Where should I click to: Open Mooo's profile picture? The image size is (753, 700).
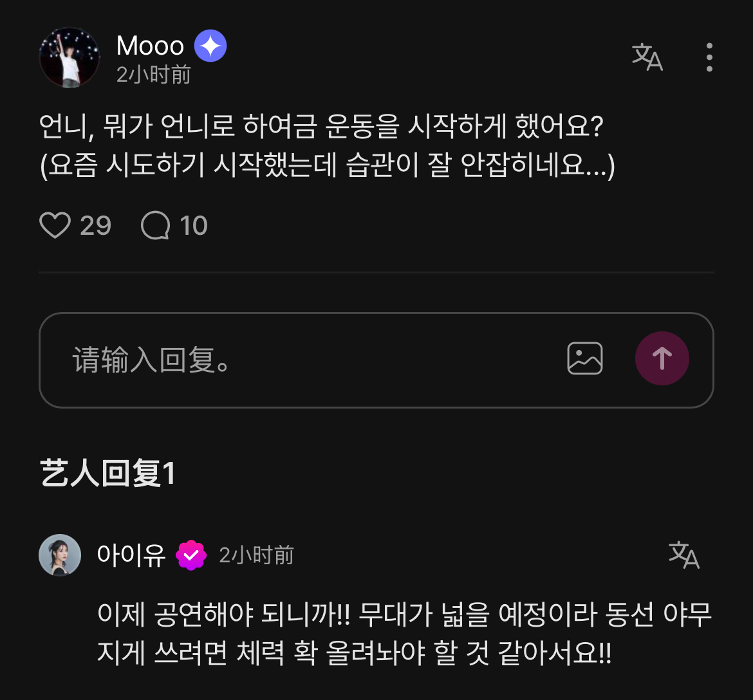tap(69, 57)
